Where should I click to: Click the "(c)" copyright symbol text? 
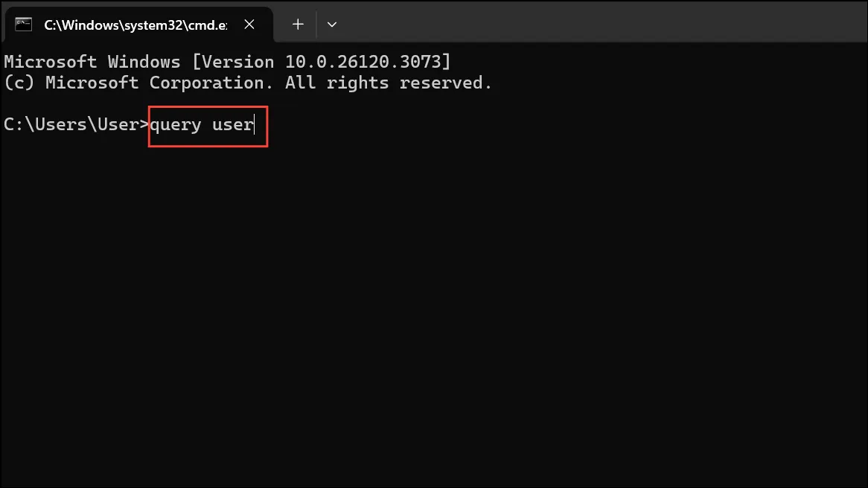tap(19, 83)
